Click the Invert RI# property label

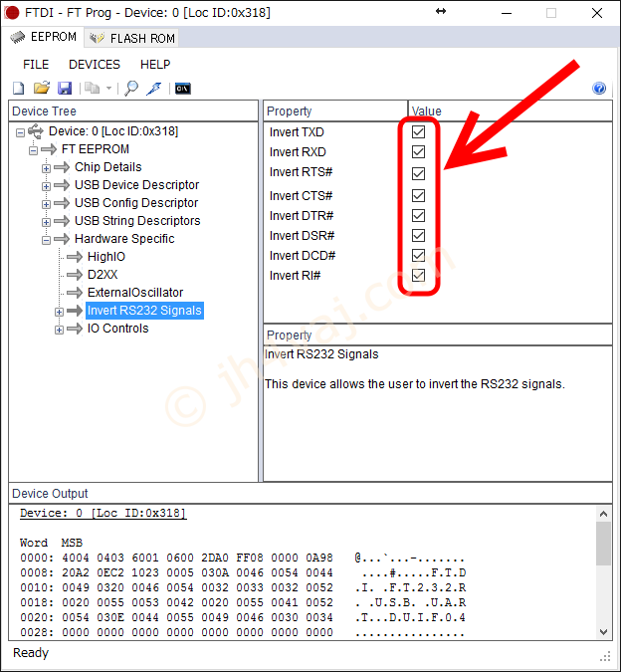(295, 276)
